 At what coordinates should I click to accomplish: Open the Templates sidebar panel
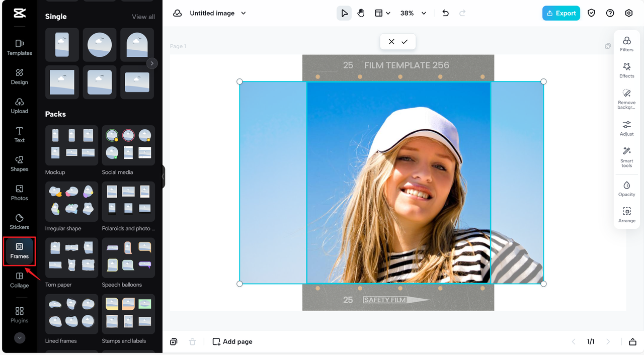tap(20, 47)
